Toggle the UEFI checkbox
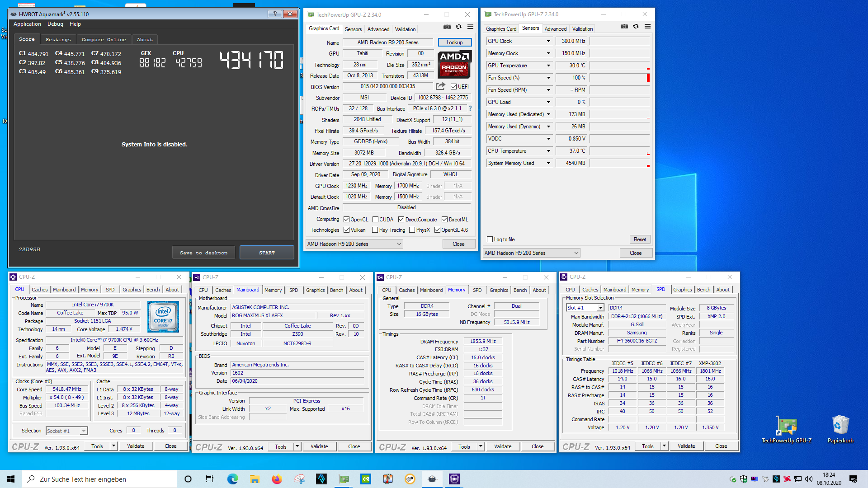Viewport: 868px width, 488px height. point(453,86)
